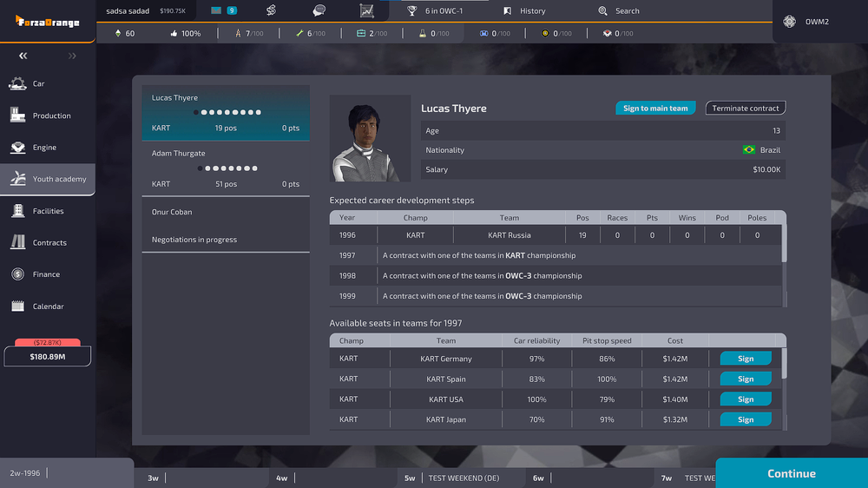Click the Car reliability column header
Image resolution: width=868 pixels, height=488 pixels.
pos(536,340)
